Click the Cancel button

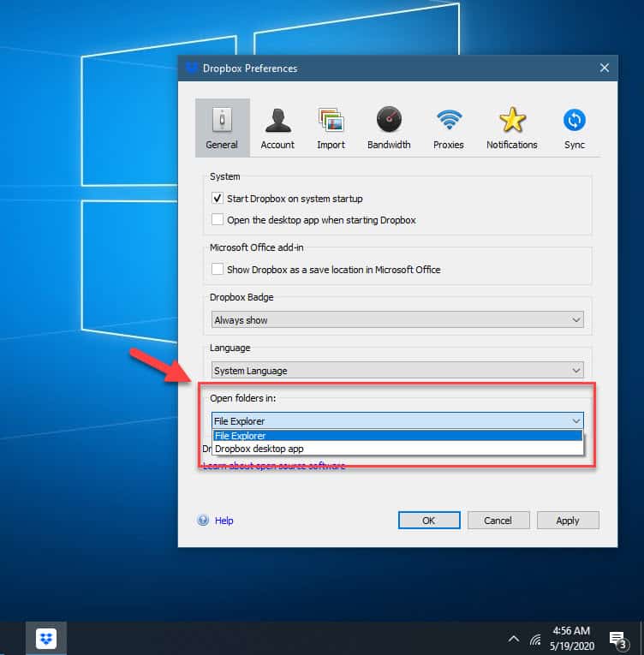click(x=498, y=520)
